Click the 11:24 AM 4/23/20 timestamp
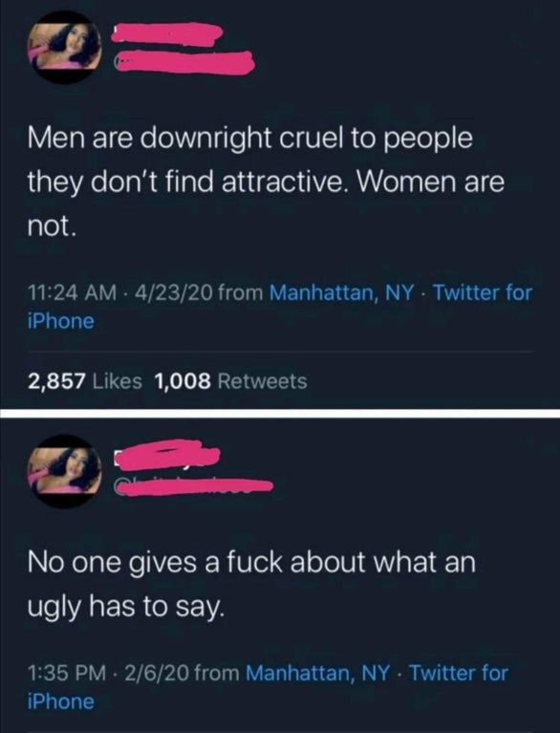This screenshot has height=733, width=560. 120,292
